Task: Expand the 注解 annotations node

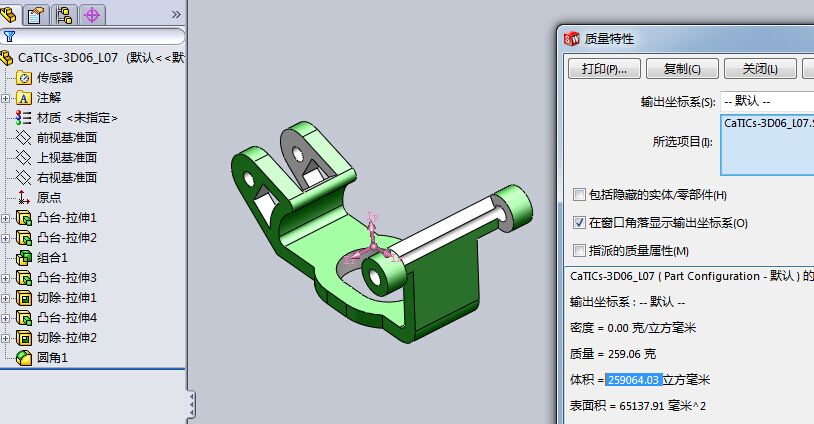Action: 5,98
